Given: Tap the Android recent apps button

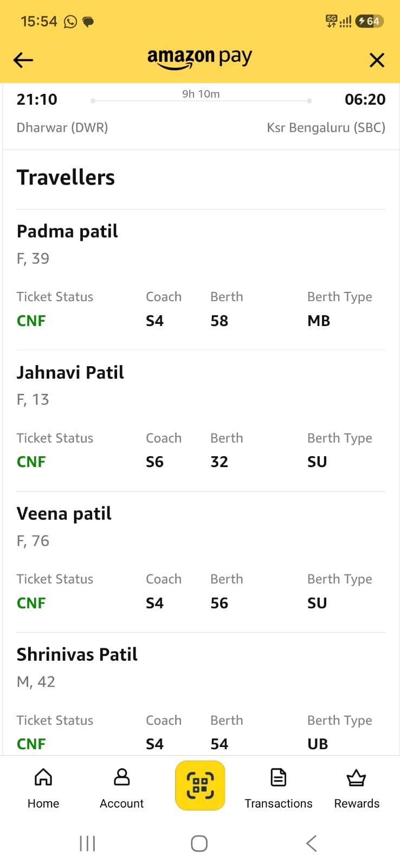Looking at the screenshot, I should [87, 844].
